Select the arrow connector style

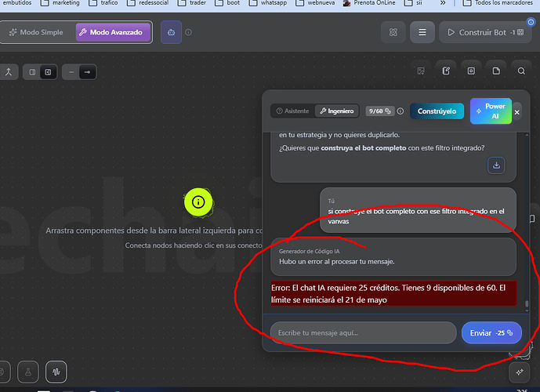(88, 72)
